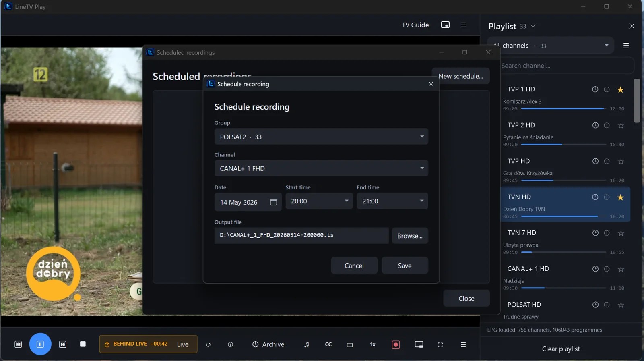This screenshot has width=644, height=361.
Task: Click the reload stream icon
Action: [x=208, y=345]
